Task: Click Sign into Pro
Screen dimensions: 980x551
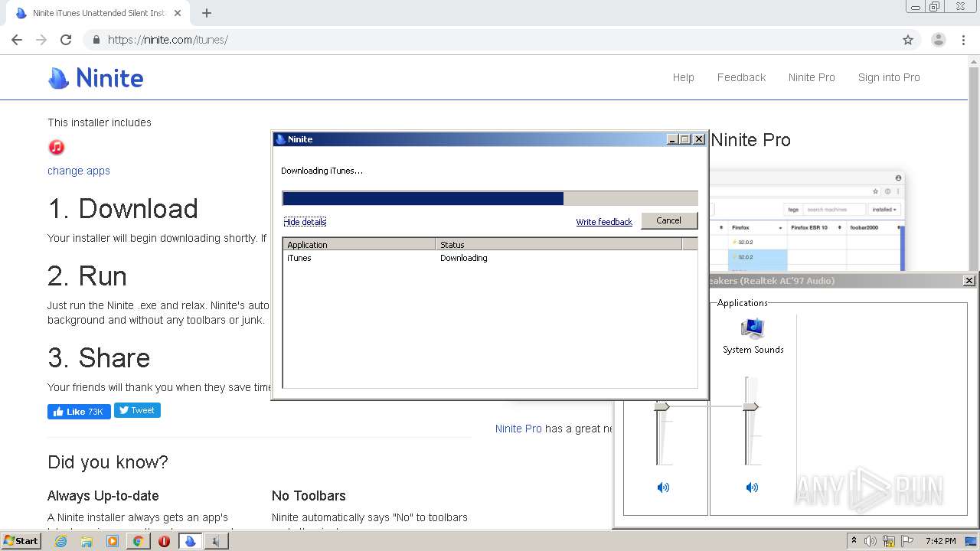Action: [889, 77]
